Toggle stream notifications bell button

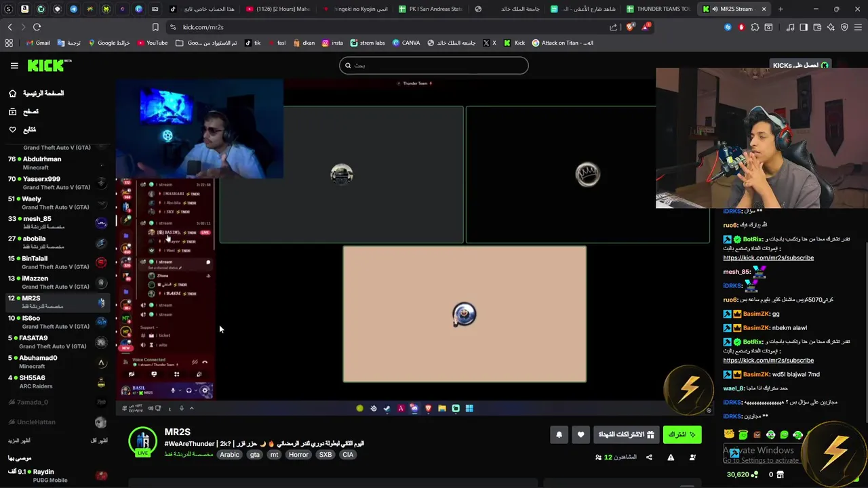559,435
